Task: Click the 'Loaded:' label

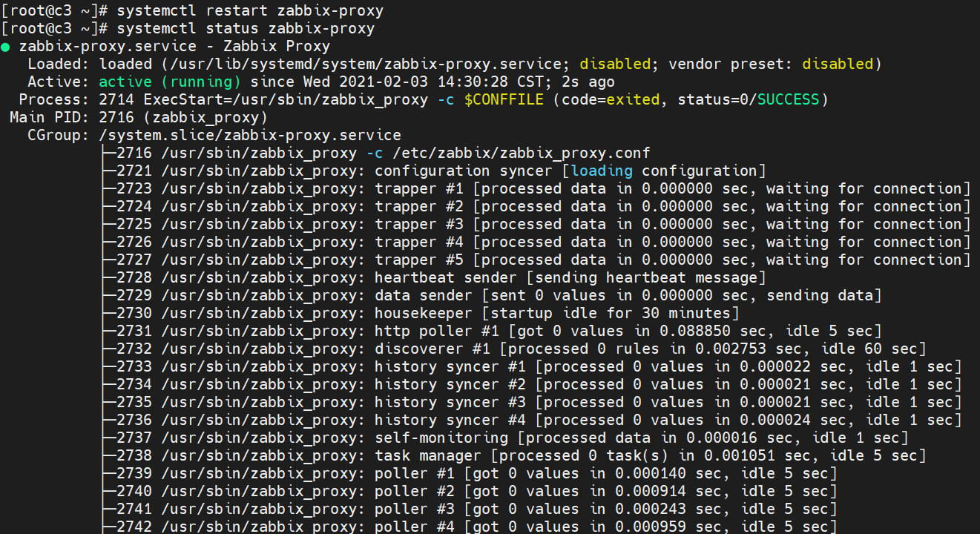Action: click(59, 65)
